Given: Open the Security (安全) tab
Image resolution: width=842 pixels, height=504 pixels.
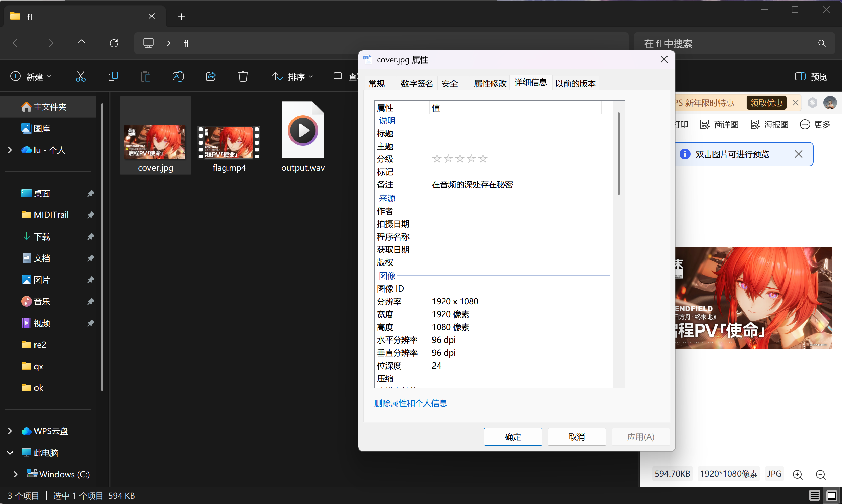Looking at the screenshot, I should pyautogui.click(x=449, y=83).
